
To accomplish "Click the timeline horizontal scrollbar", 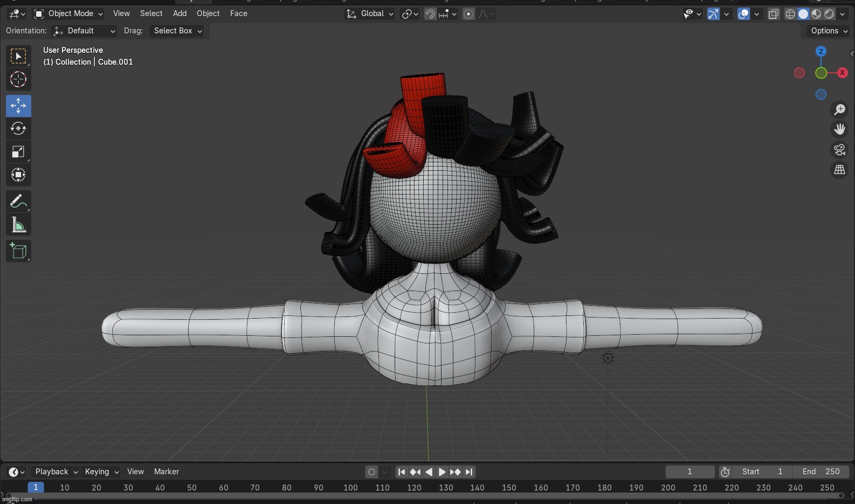I will (424, 495).
